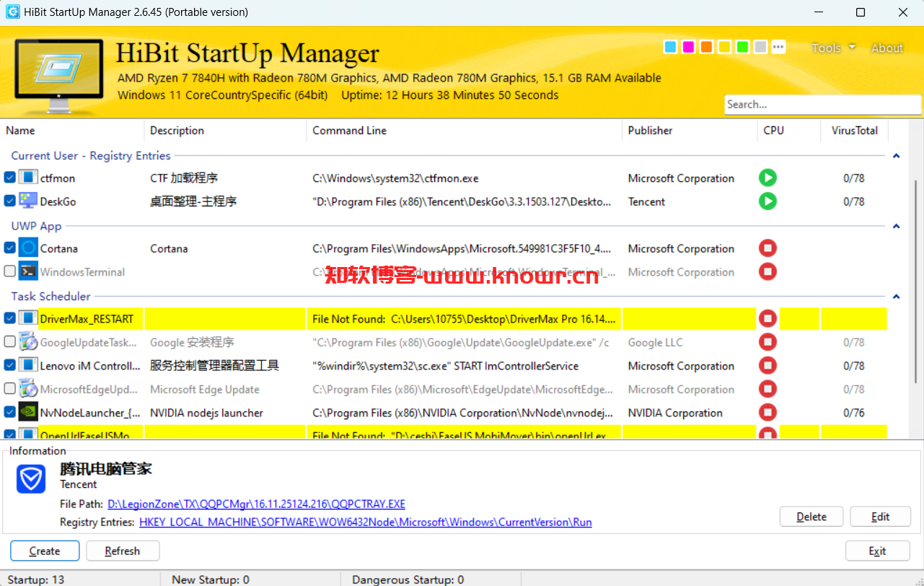Click MicrosoftEdgeUpdate red stop status icon
The width and height of the screenshot is (924, 586).
point(767,389)
